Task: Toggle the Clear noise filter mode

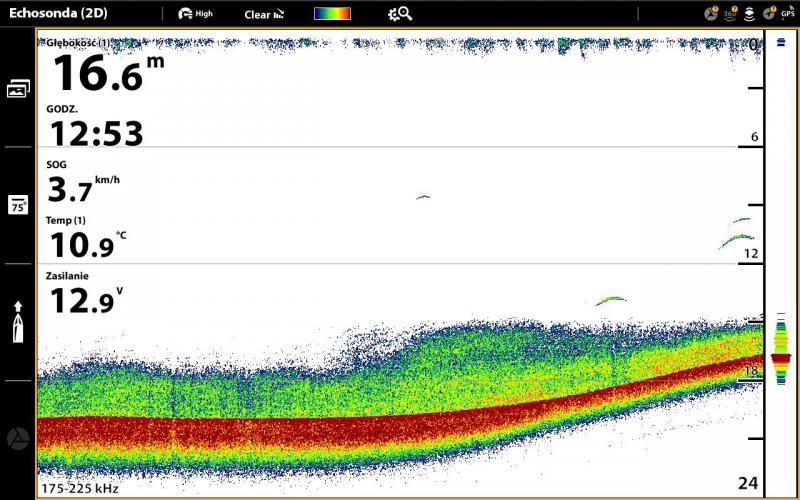Action: [262, 14]
